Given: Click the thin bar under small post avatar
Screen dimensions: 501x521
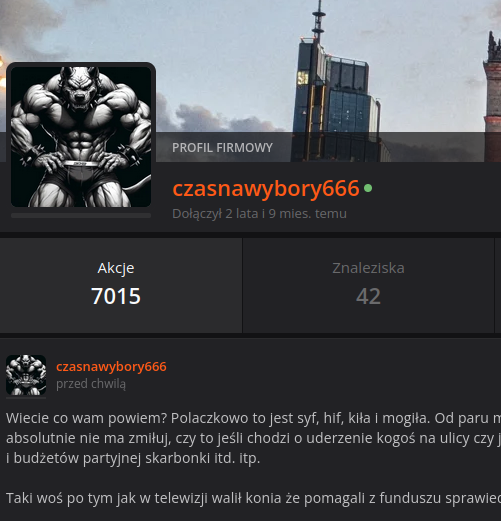Looking at the screenshot, I should point(26,398).
